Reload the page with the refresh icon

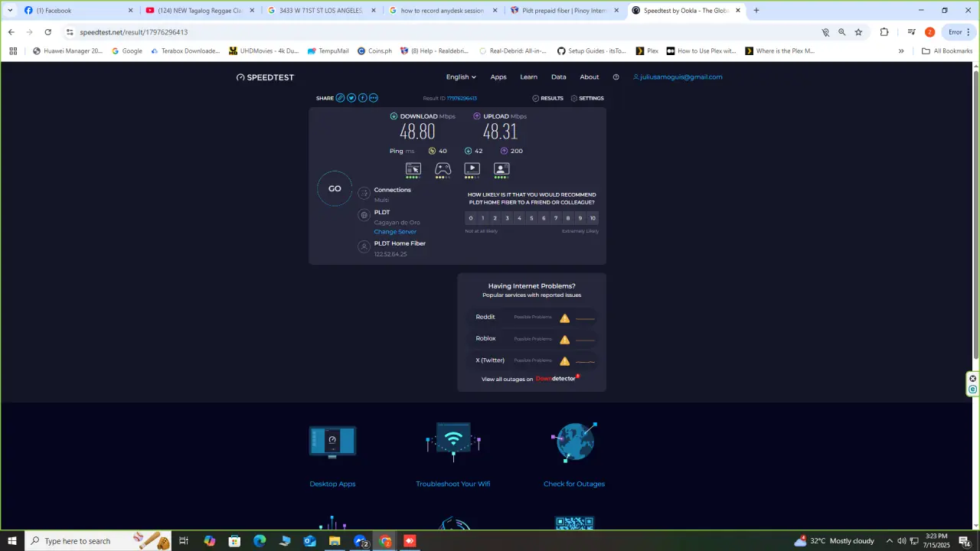click(47, 32)
